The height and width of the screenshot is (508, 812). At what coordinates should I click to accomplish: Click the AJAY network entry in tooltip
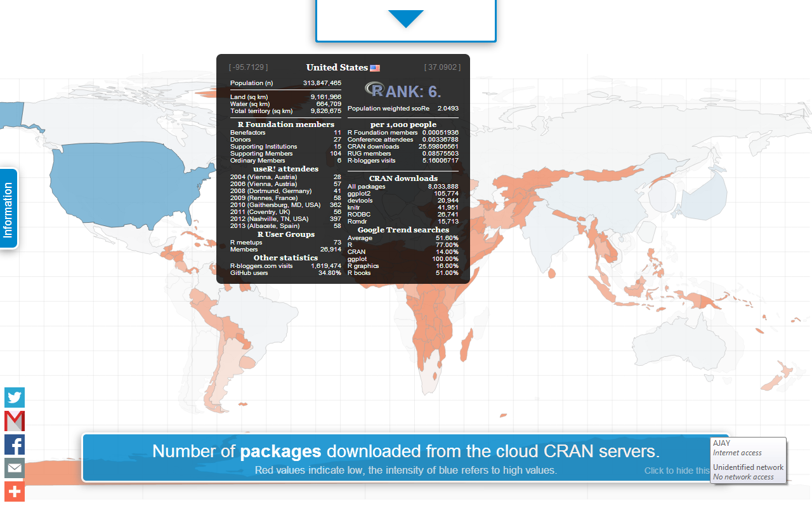click(x=747, y=448)
